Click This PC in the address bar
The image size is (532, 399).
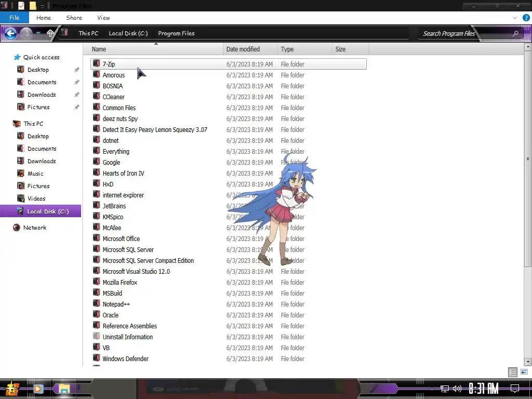tap(88, 33)
